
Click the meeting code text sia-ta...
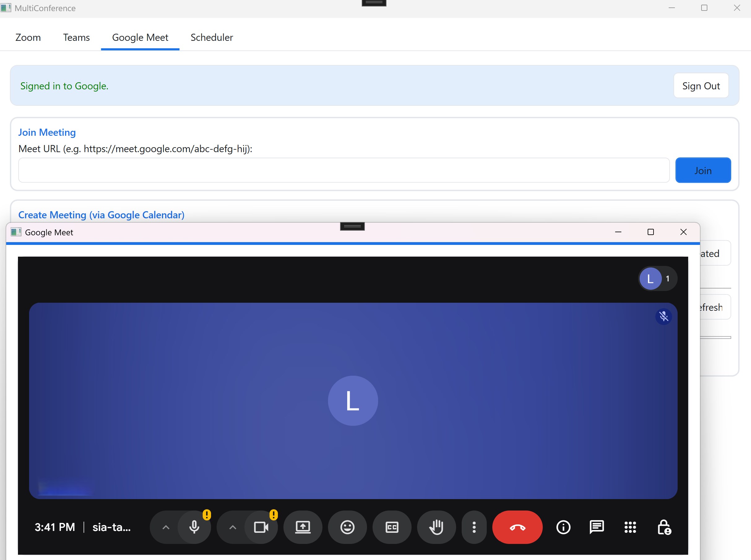tap(112, 527)
